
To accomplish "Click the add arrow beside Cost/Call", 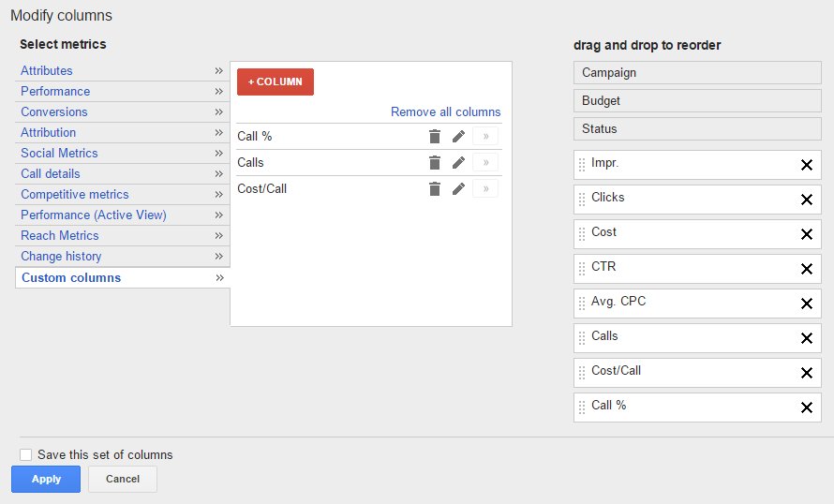I will pyautogui.click(x=485, y=188).
